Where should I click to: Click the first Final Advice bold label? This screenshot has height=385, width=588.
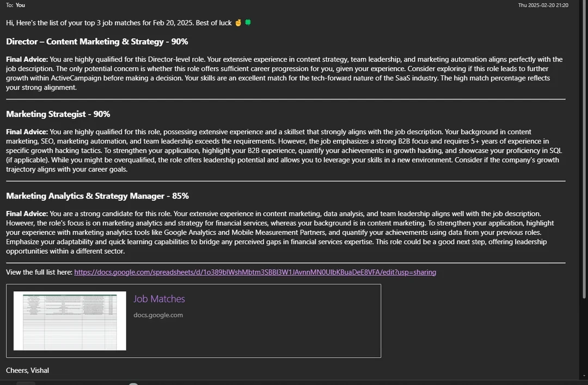pos(27,59)
